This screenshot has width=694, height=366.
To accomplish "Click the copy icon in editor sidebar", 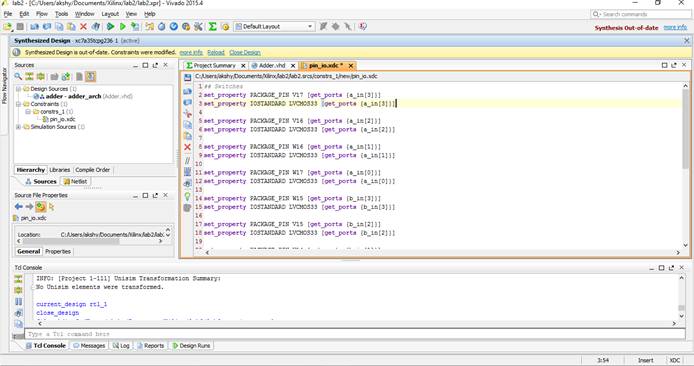I will [x=187, y=125].
